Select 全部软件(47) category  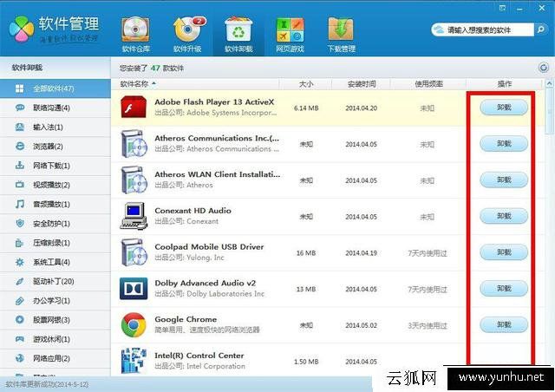[x=55, y=88]
